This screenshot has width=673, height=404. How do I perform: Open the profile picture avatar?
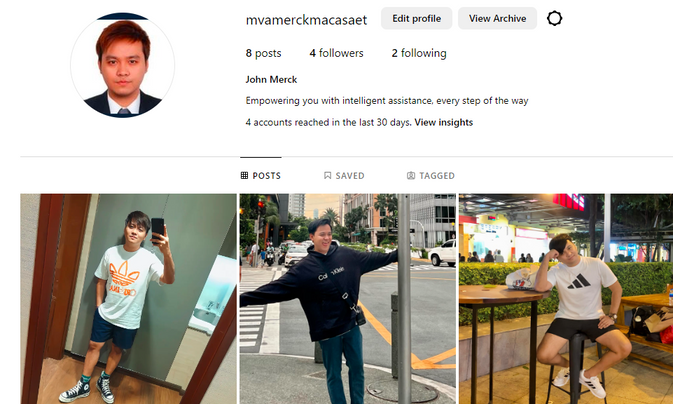[x=123, y=65]
